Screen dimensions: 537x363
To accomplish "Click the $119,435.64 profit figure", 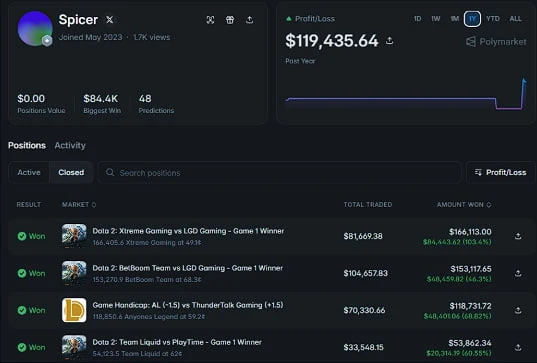I will [332, 41].
